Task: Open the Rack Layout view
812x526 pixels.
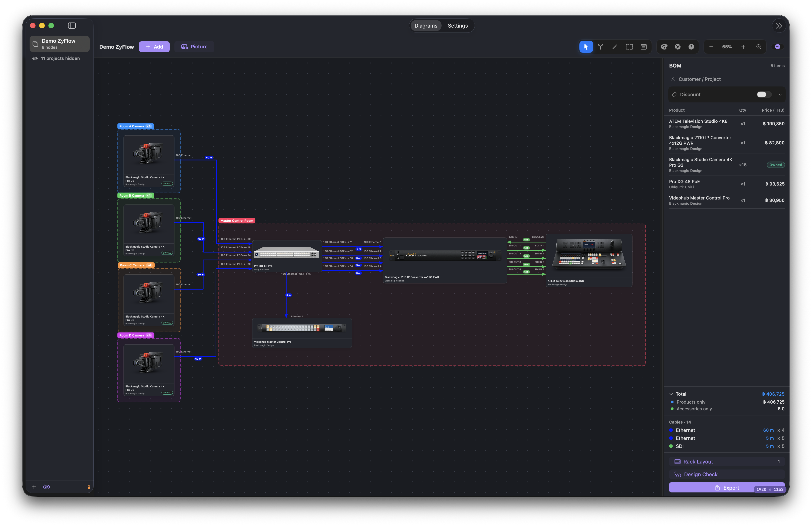Action: click(x=727, y=461)
